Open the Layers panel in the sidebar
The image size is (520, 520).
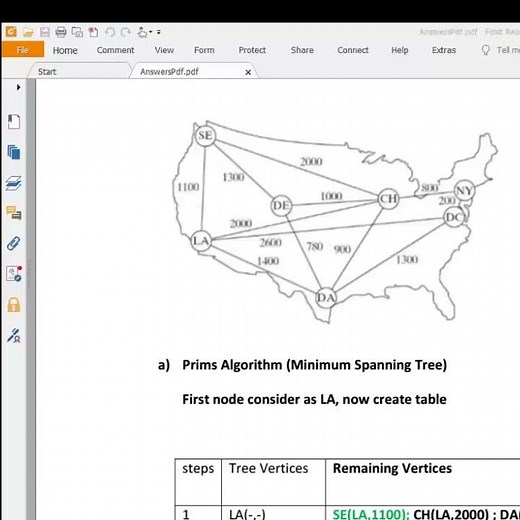[x=14, y=183]
